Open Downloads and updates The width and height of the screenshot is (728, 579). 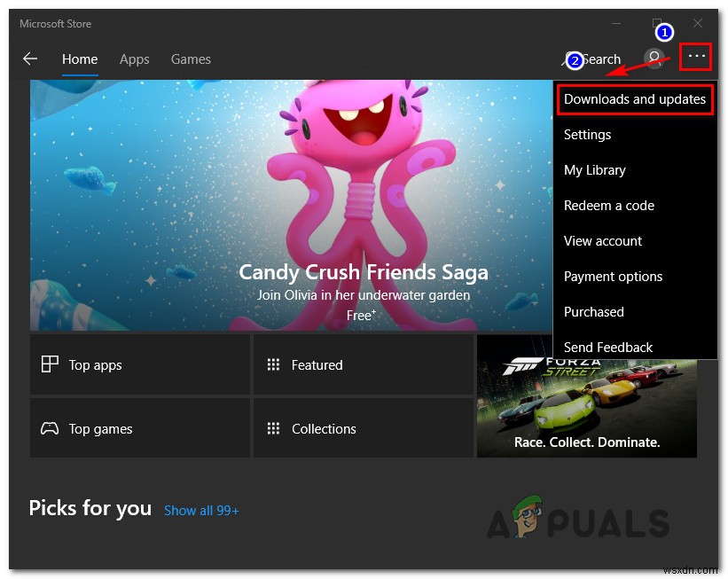pyautogui.click(x=635, y=99)
